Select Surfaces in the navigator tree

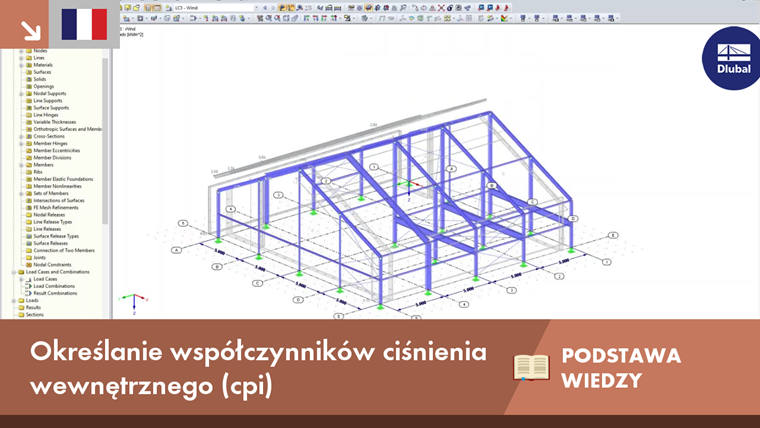pos(42,72)
